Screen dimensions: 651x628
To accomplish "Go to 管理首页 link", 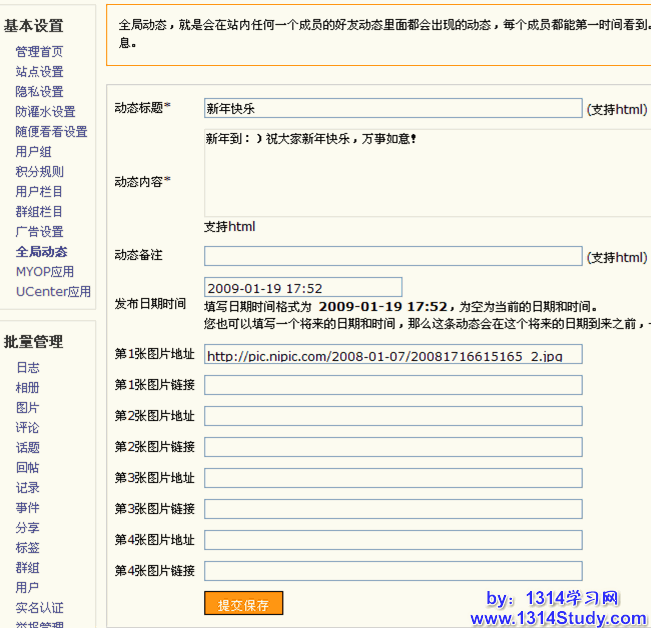I will (x=39, y=52).
